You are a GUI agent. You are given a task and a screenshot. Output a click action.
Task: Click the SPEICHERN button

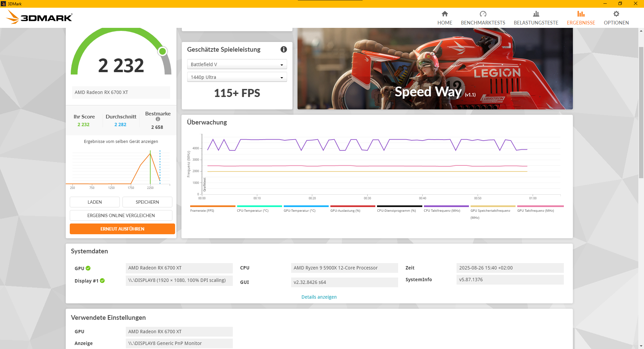pyautogui.click(x=147, y=202)
